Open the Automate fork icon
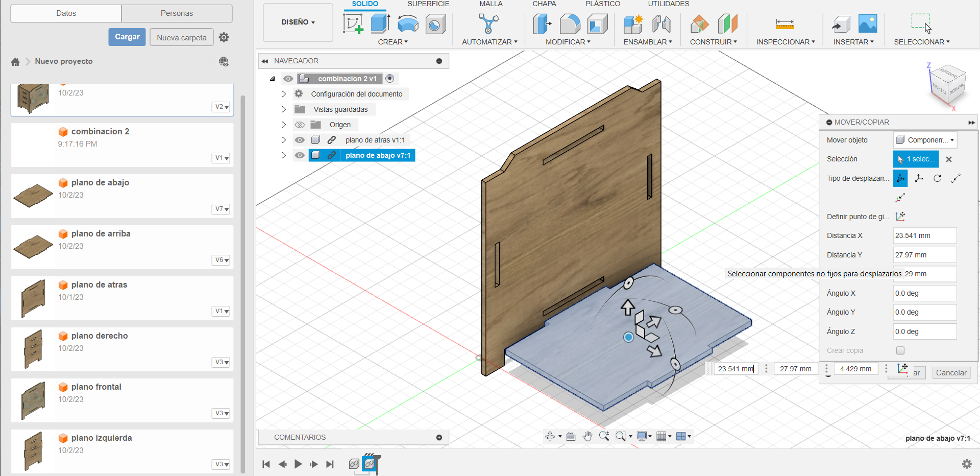980x476 pixels. click(488, 23)
